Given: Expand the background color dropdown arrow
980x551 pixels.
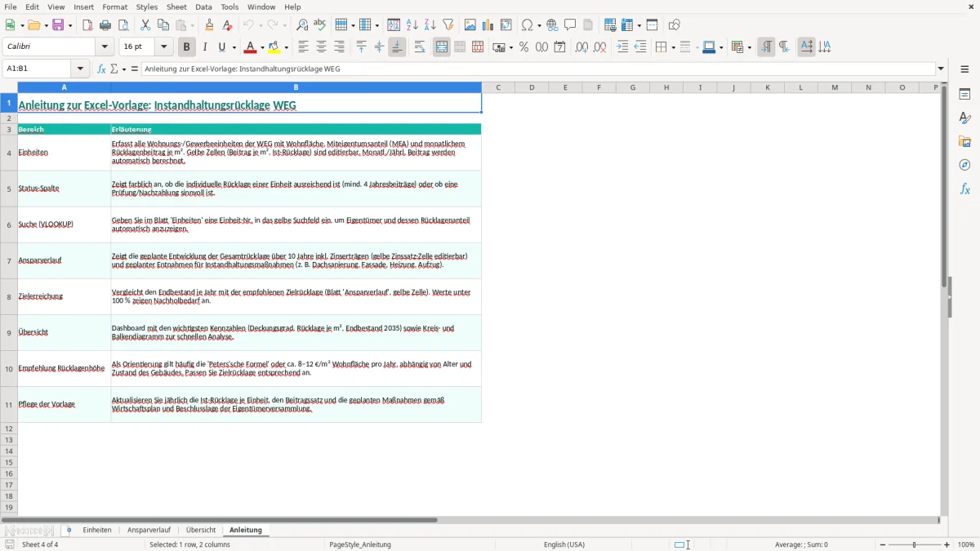Looking at the screenshot, I should [x=286, y=47].
